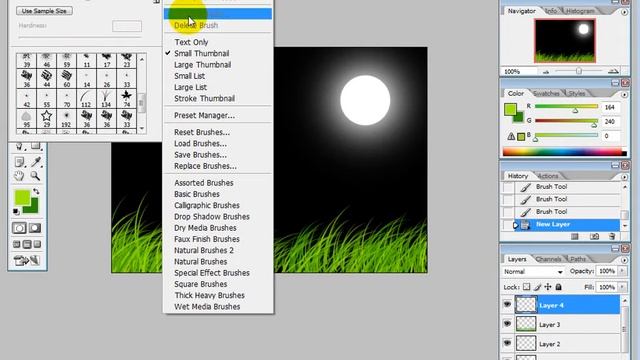Open History panel flyout menu arrow

(x=624, y=177)
